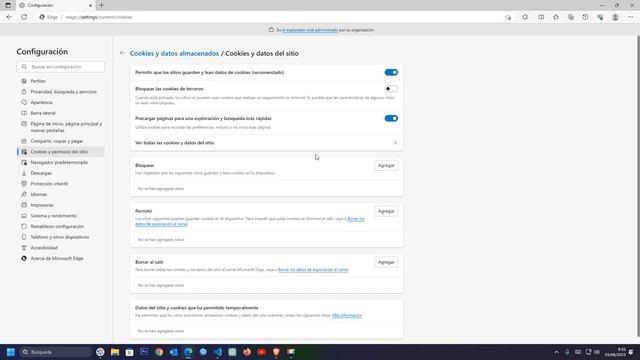Reload the settings page
This screenshot has height=360, width=640.
pyautogui.click(x=24, y=17)
